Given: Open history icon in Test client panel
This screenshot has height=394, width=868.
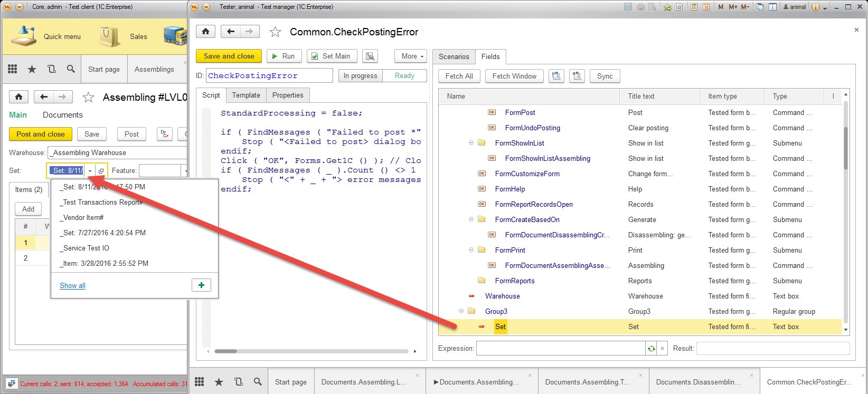Looking at the screenshot, I should pos(51,69).
